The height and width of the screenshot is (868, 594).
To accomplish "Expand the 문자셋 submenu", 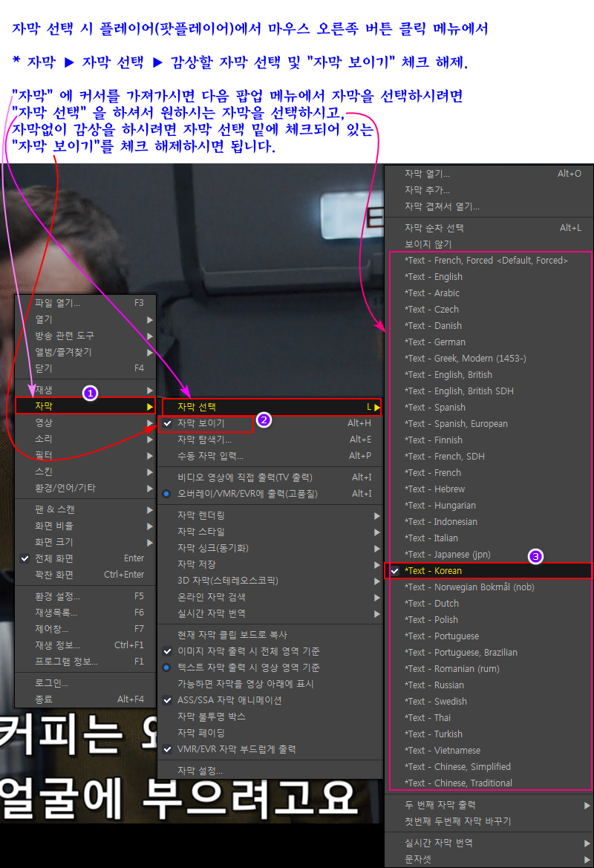I will (489, 859).
